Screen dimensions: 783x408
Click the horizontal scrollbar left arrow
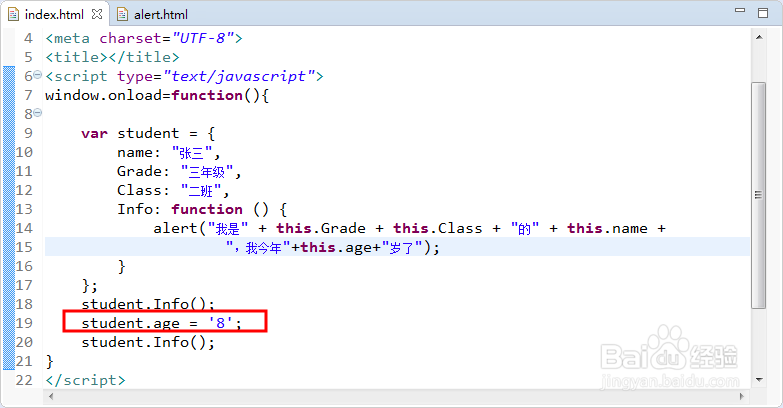pyautogui.click(x=50, y=397)
